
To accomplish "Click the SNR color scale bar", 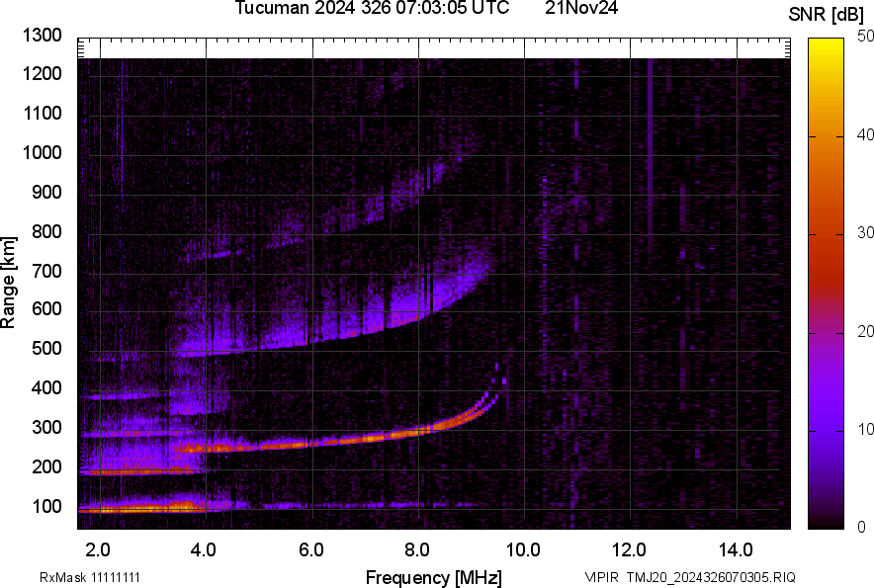I will coord(827,284).
